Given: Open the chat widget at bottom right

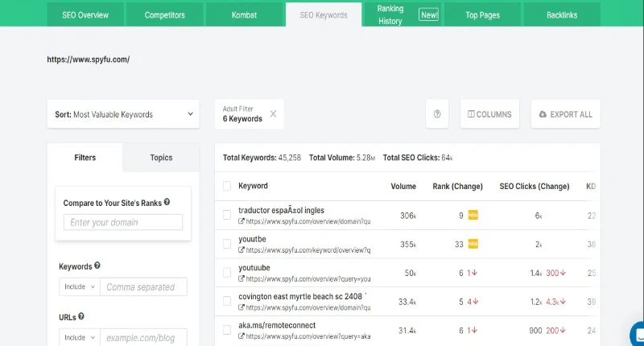Looking at the screenshot, I should 638,335.
